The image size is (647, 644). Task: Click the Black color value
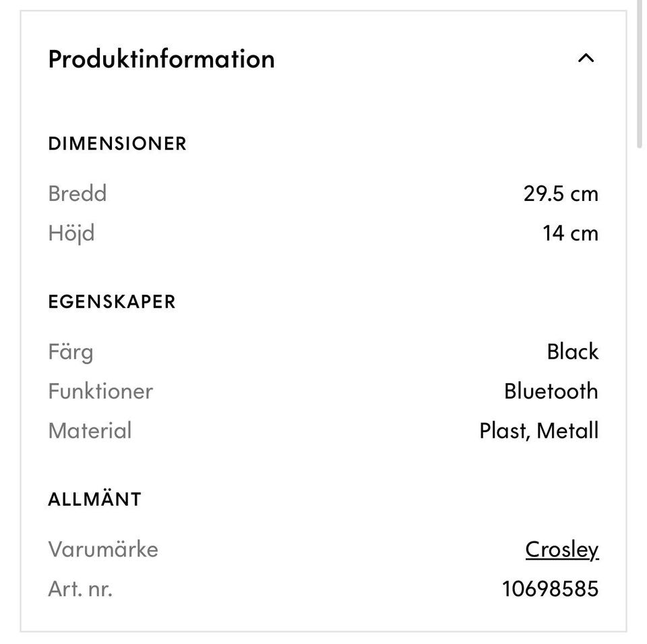(x=572, y=351)
